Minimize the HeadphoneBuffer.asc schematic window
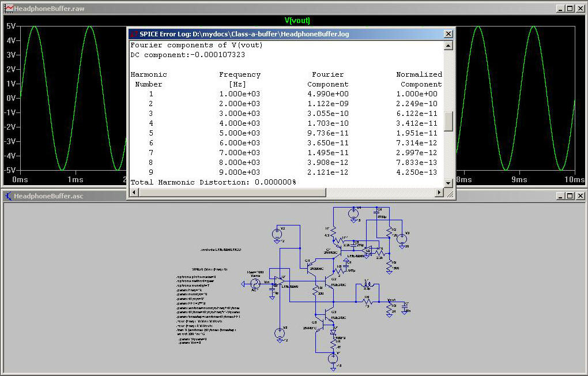Screen dimensions: 588x376 pos(560,195)
